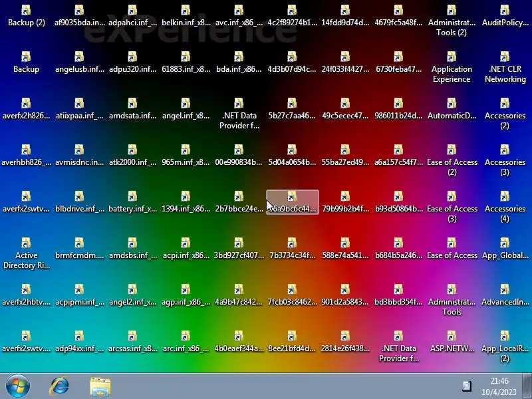Open Windows Explorer from the taskbar
This screenshot has width=532, height=399.
coord(100,386)
